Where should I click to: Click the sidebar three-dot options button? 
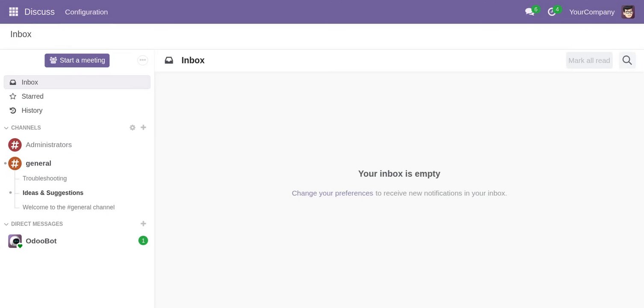point(142,60)
